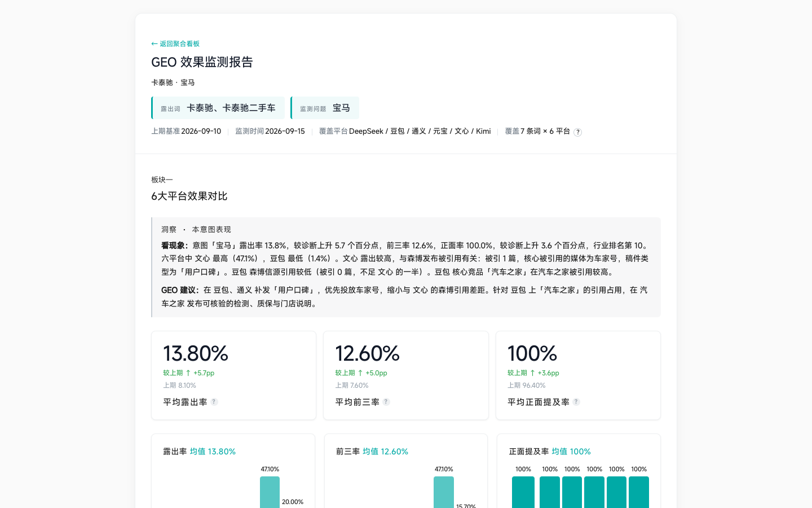
Task: Click the 露出率 均值 13.80% chart title
Action: [200, 452]
